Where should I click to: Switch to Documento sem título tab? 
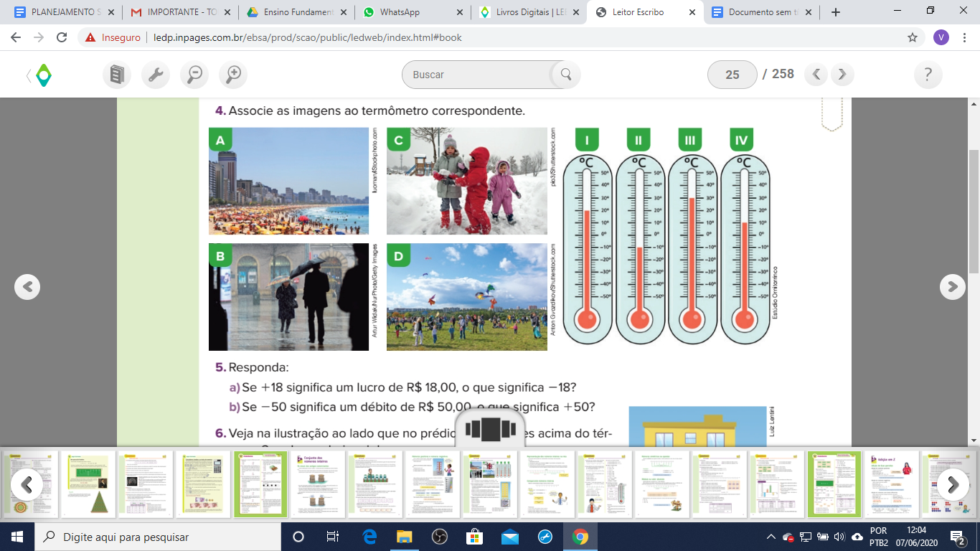[x=763, y=12]
